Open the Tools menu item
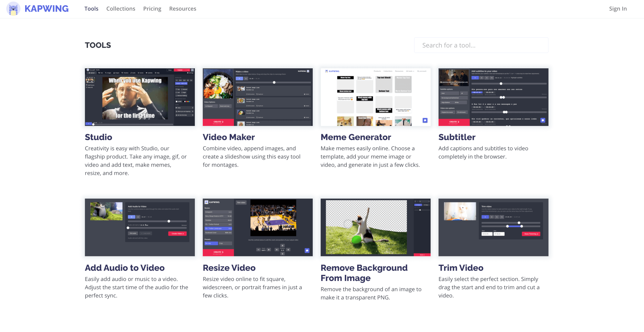 point(91,9)
